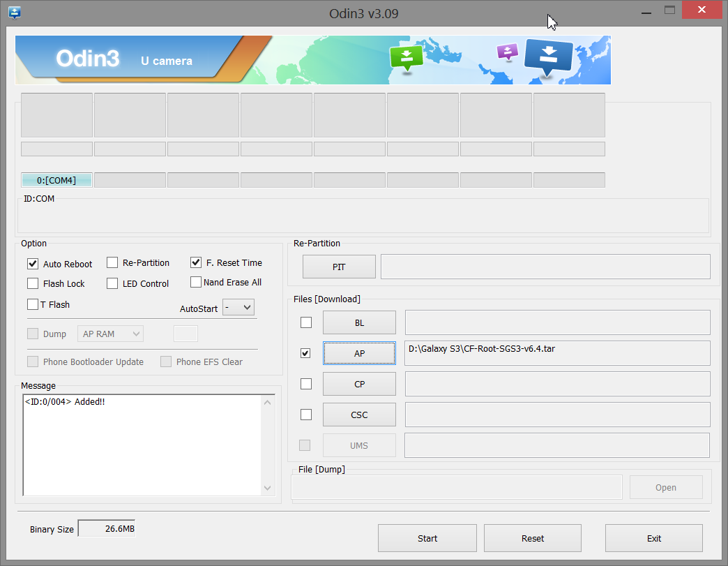Click the AP path field showing CF-Root-SGS3

click(556, 353)
